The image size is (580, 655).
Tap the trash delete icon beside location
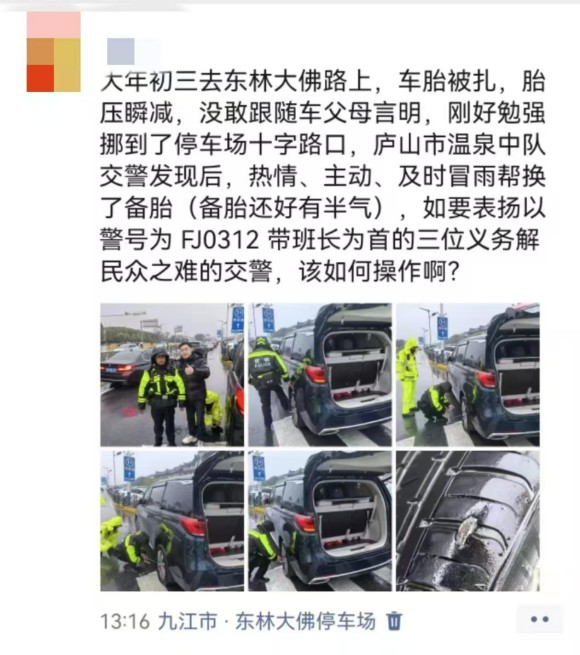pyautogui.click(x=394, y=621)
